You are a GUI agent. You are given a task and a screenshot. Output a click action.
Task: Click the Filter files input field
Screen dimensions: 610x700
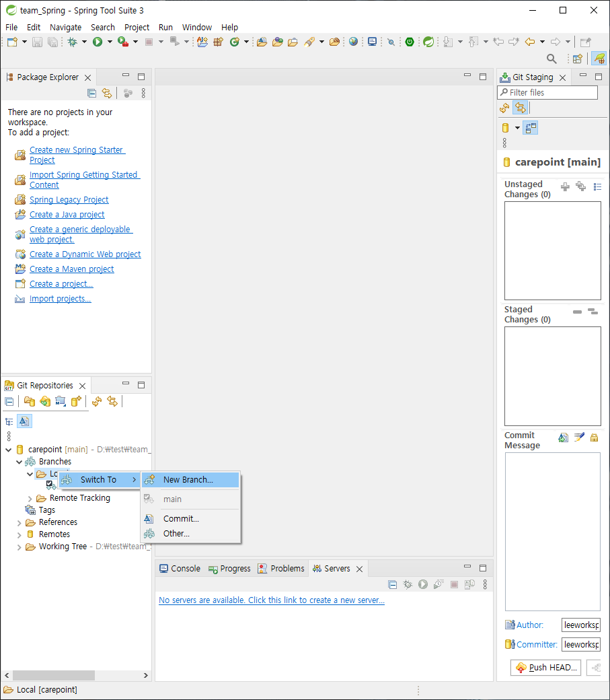547,93
